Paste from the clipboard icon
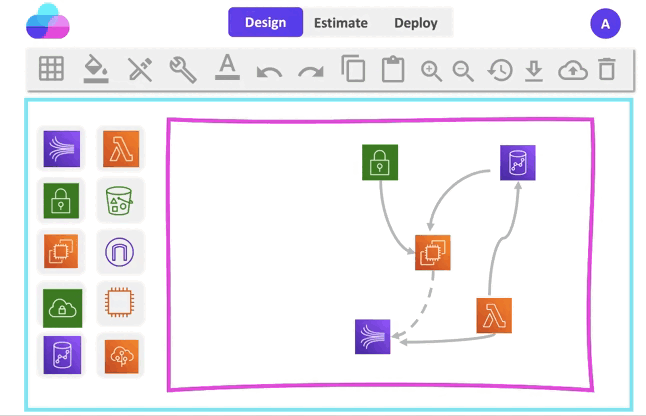646x416 pixels. pos(393,69)
